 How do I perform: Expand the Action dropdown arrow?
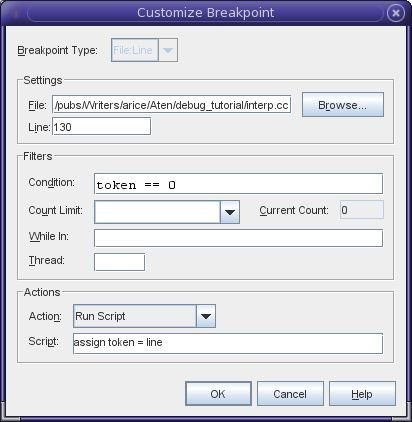pyautogui.click(x=206, y=316)
